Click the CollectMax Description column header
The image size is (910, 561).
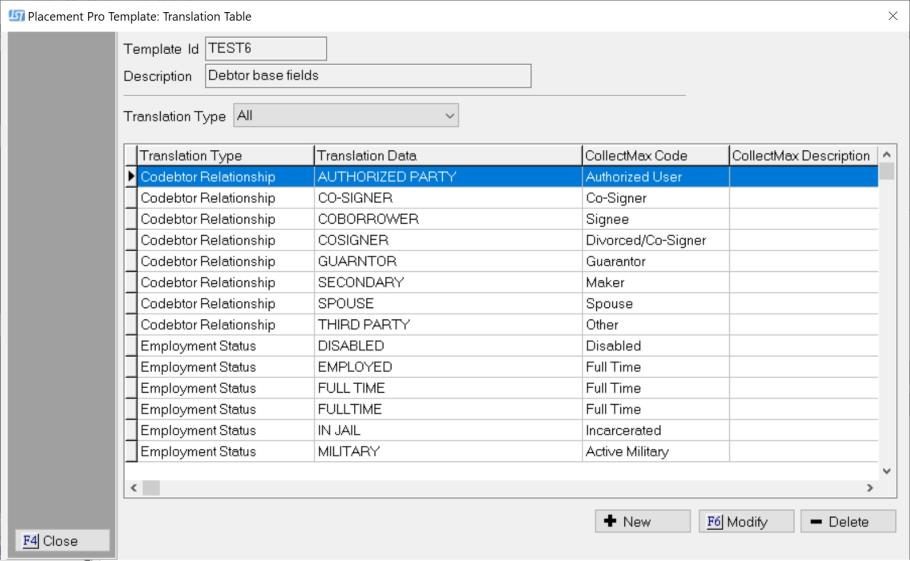click(x=801, y=156)
